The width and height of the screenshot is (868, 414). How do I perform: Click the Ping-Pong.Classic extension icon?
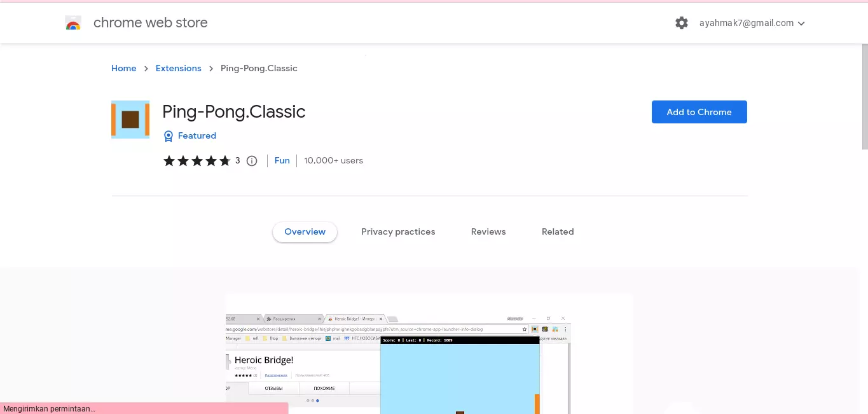point(130,120)
